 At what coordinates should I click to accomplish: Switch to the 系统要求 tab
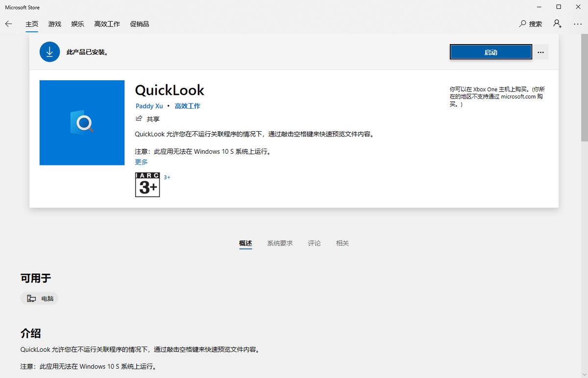click(x=280, y=243)
